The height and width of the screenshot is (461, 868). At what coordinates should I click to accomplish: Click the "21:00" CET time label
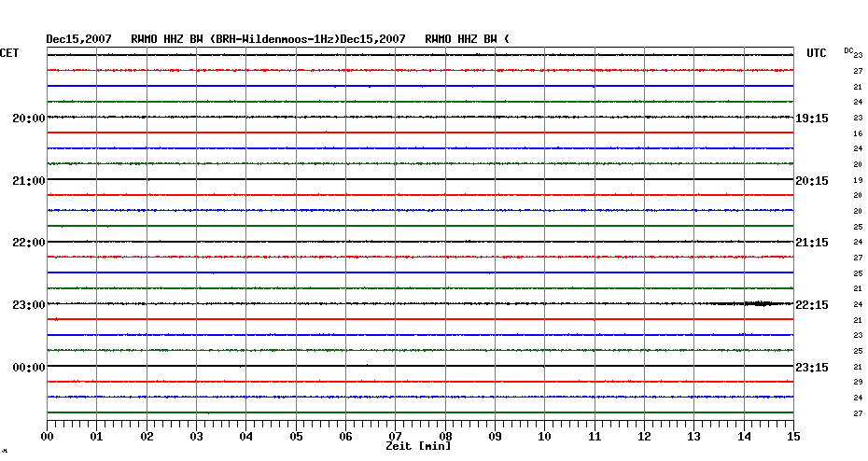click(x=29, y=181)
